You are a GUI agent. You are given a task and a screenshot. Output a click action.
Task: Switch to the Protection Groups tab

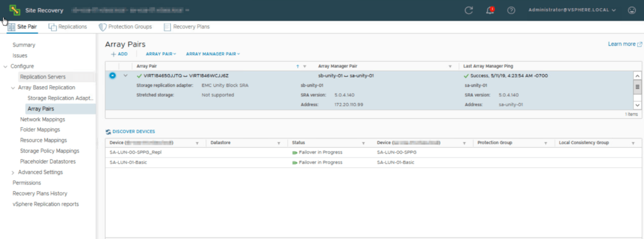tap(125, 26)
